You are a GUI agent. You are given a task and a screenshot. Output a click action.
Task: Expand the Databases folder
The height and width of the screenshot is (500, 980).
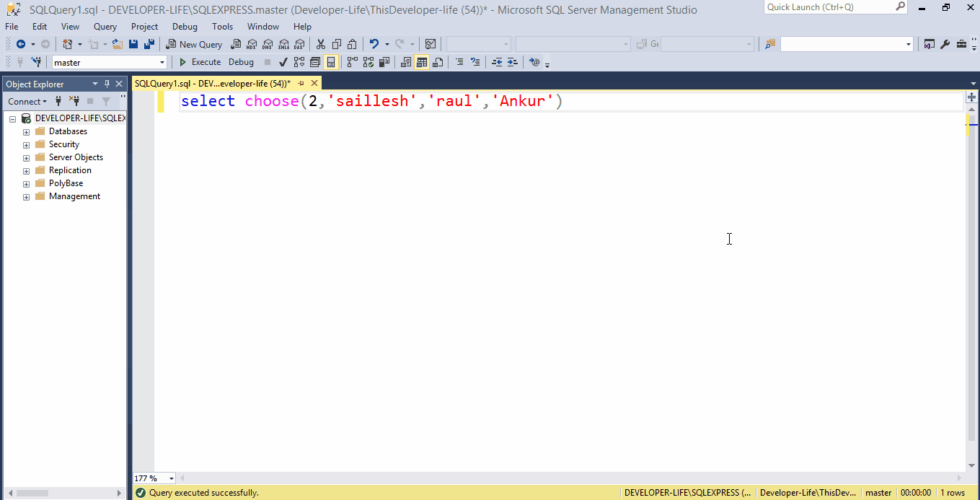(26, 132)
